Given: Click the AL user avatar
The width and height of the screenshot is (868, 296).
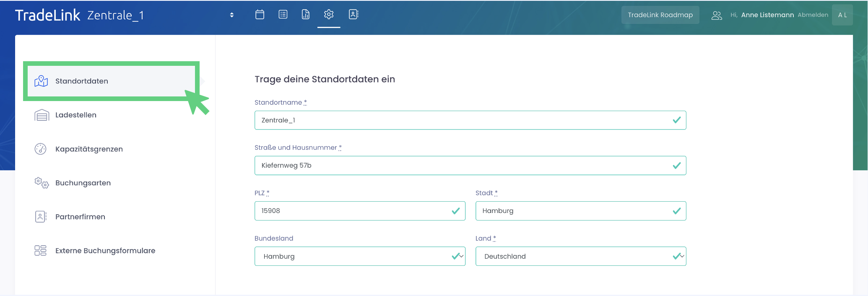Looking at the screenshot, I should (x=842, y=15).
